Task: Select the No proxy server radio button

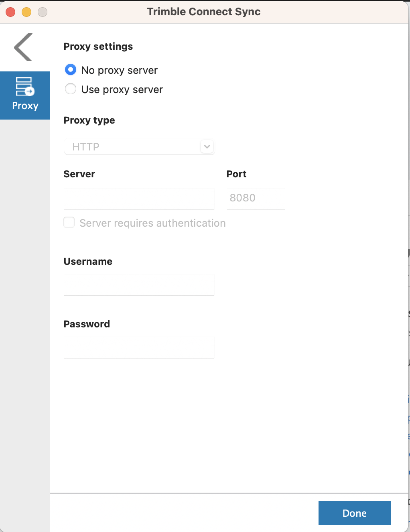Action: [71, 70]
